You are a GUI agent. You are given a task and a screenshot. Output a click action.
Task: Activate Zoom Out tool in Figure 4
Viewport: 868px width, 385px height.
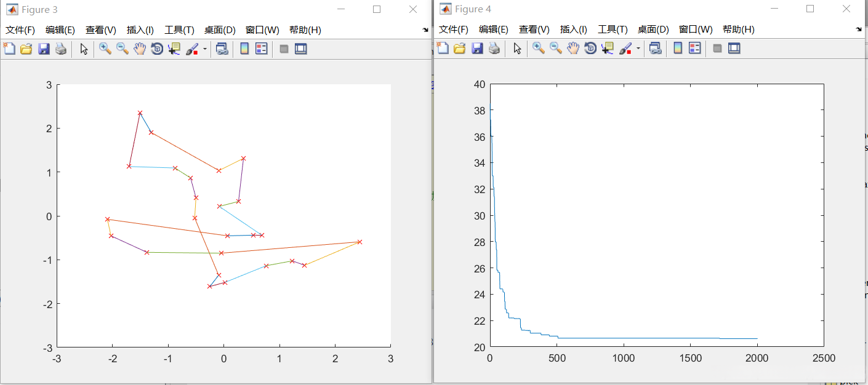(x=555, y=48)
